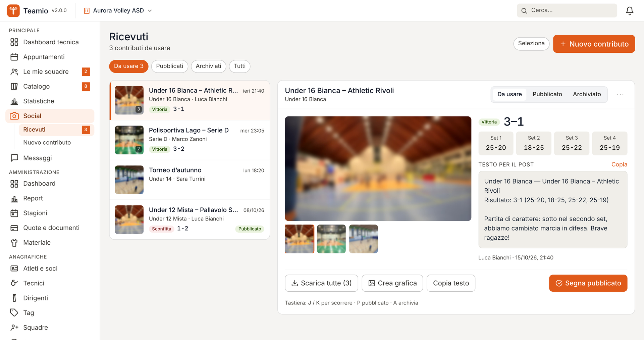Mark as published with Segna pubblicato
This screenshot has width=644, height=340.
coord(588,283)
